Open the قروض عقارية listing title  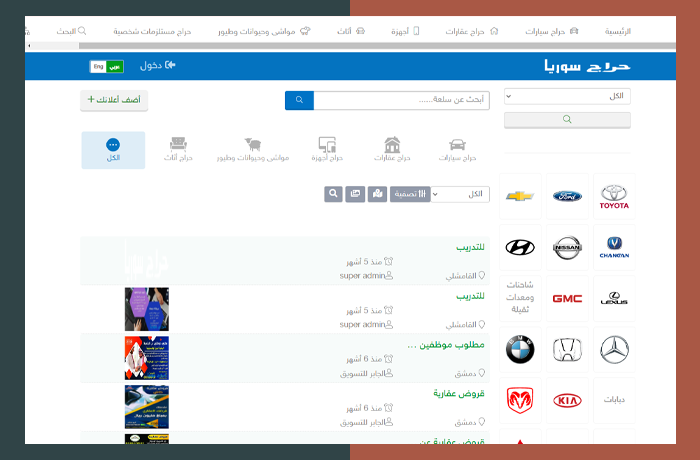[x=458, y=393]
